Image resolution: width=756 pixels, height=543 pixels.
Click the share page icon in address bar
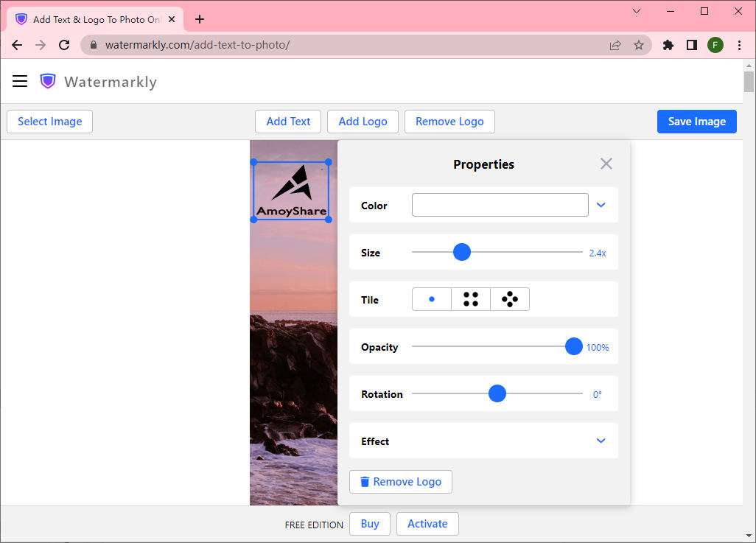click(615, 45)
